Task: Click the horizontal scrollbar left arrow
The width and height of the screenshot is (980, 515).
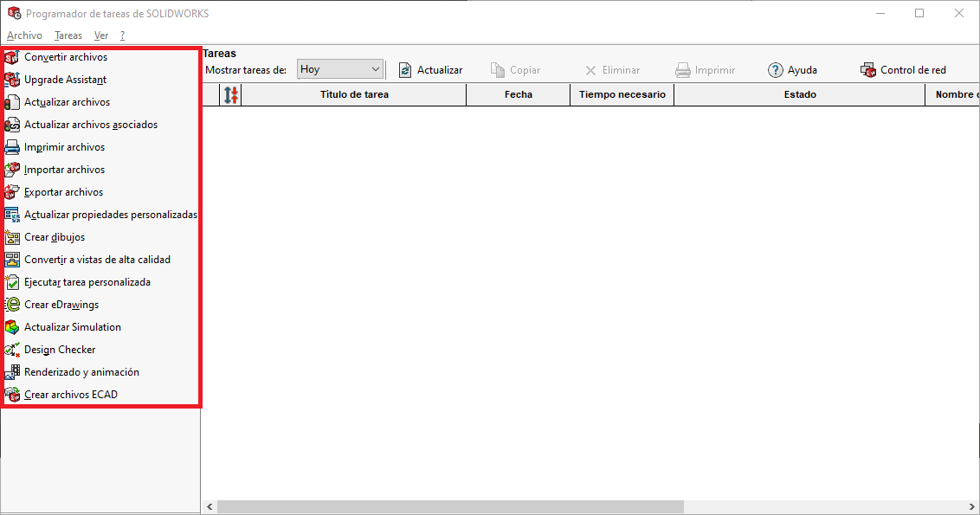Action: (210, 507)
